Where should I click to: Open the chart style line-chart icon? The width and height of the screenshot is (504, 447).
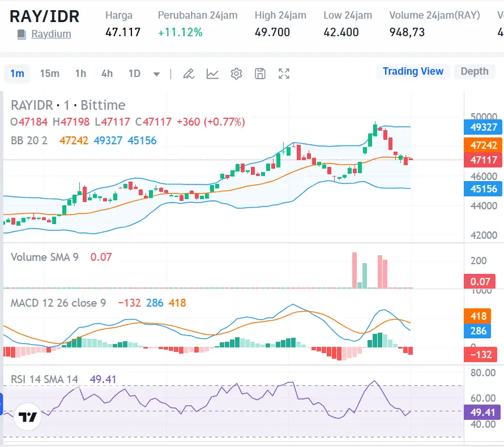coord(212,74)
